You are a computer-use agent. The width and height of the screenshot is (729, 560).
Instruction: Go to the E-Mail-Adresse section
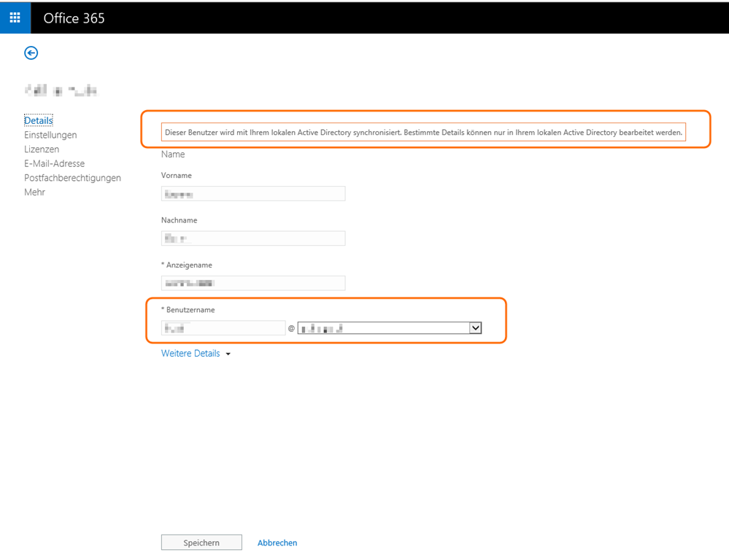54,163
